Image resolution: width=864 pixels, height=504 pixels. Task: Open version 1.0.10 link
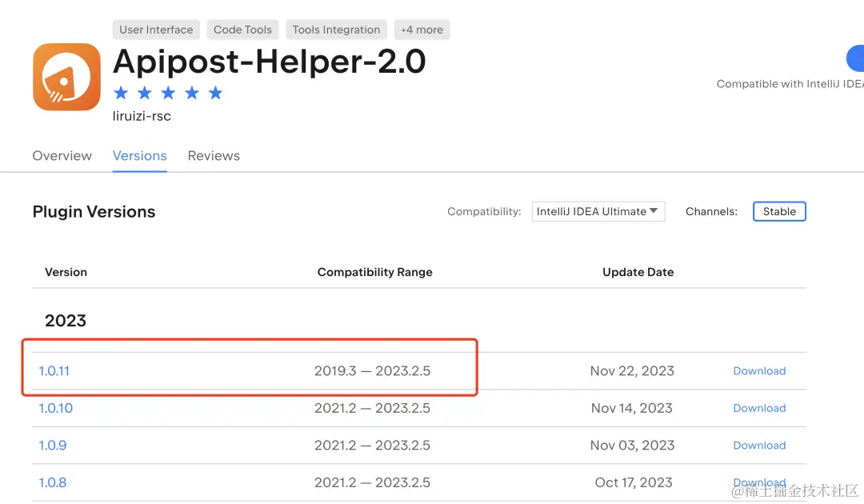[x=56, y=408]
